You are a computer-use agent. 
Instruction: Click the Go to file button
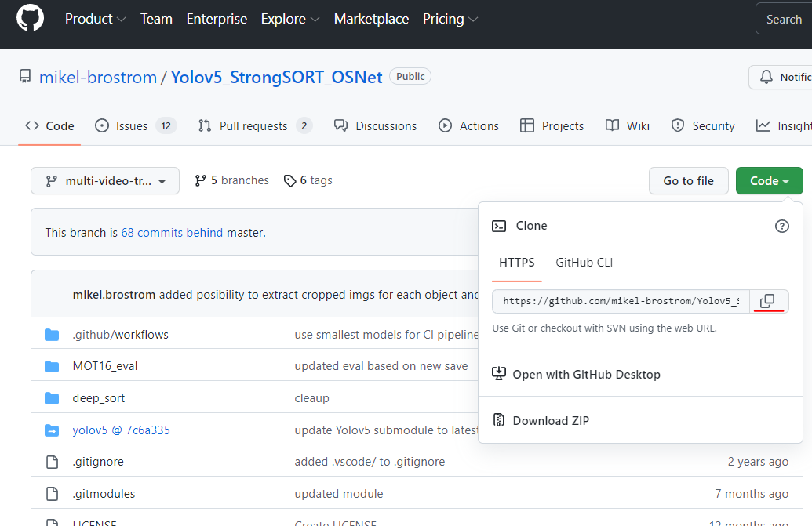[688, 181]
